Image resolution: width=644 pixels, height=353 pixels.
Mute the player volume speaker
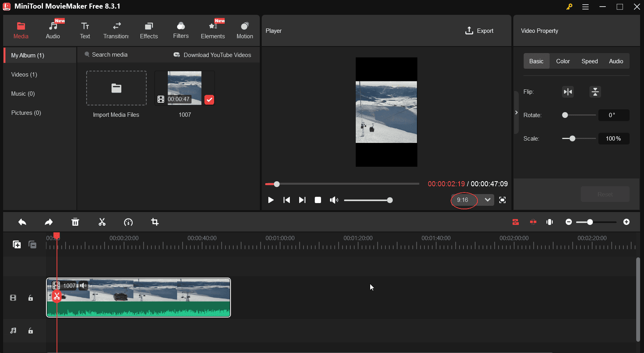tap(334, 200)
